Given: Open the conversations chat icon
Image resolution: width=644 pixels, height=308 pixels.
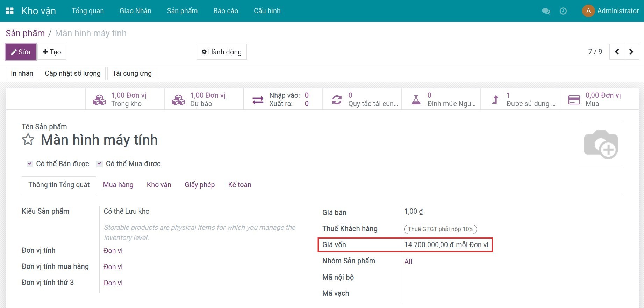Looking at the screenshot, I should (x=546, y=11).
